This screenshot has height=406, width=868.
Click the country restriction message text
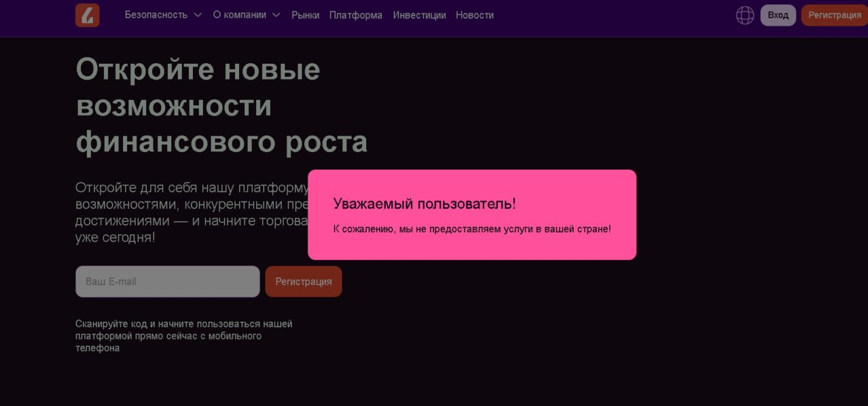(472, 229)
